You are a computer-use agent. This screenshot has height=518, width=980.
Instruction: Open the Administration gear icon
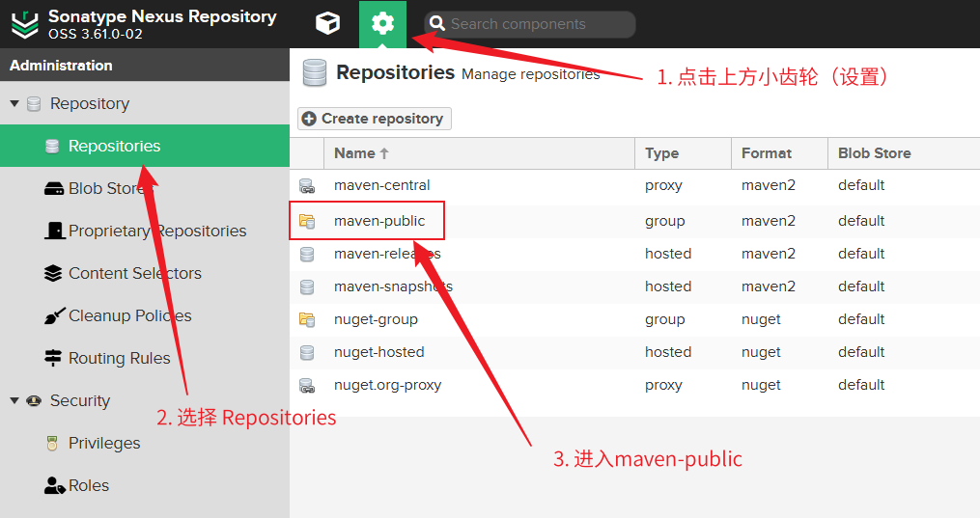(382, 24)
